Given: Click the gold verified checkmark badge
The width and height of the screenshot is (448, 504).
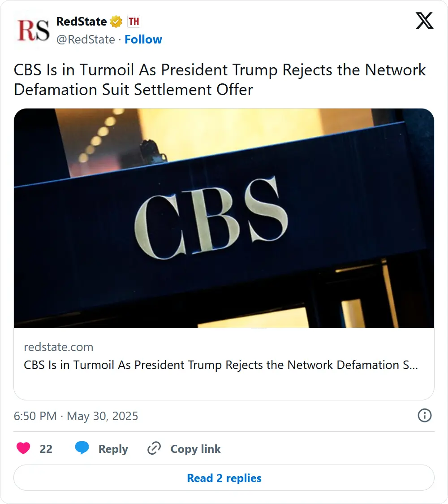Looking at the screenshot, I should tap(116, 22).
